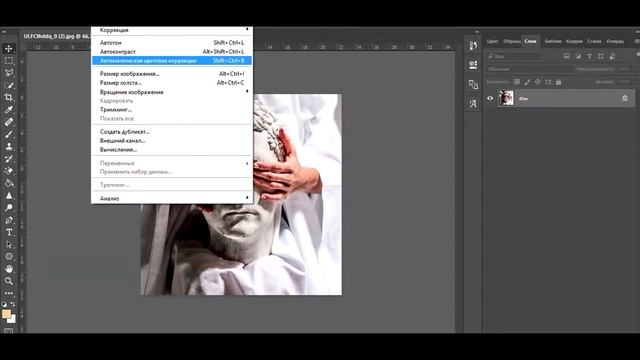
Task: Open Layers panel flyout menu
Action: pos(637,41)
